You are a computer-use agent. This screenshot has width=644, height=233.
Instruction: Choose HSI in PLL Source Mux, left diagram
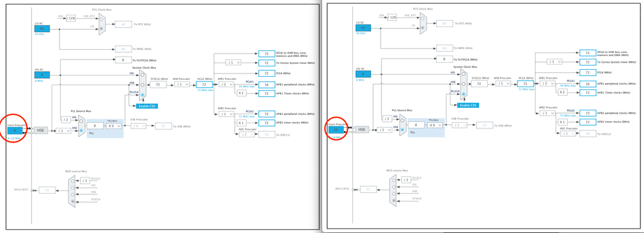click(x=81, y=121)
